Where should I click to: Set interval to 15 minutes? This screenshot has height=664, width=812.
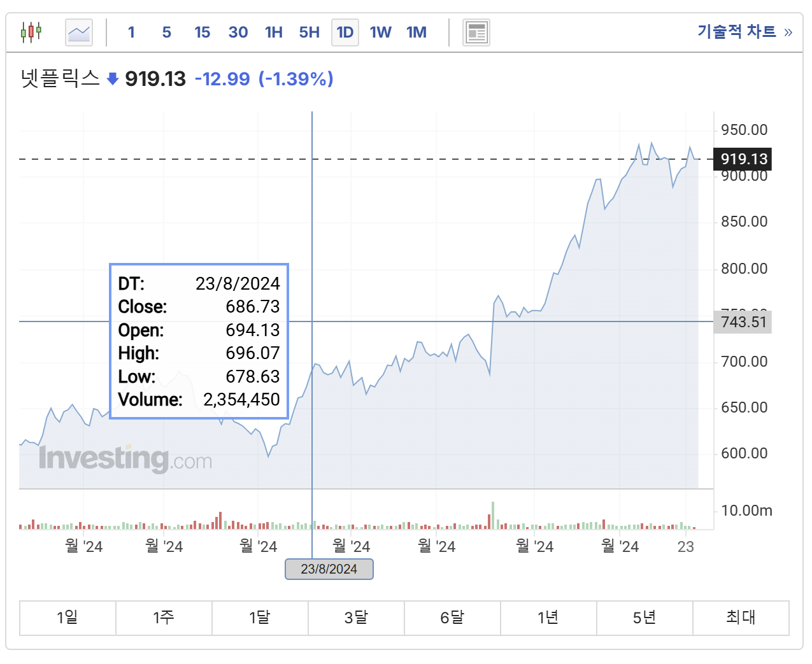tap(203, 32)
